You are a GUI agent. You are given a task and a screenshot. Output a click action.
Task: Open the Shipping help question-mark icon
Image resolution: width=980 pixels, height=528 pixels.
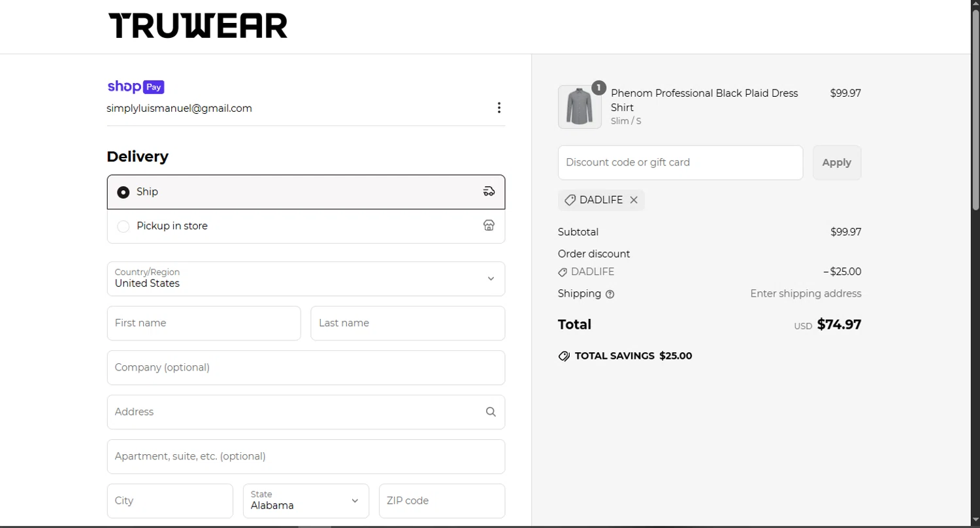pos(610,294)
